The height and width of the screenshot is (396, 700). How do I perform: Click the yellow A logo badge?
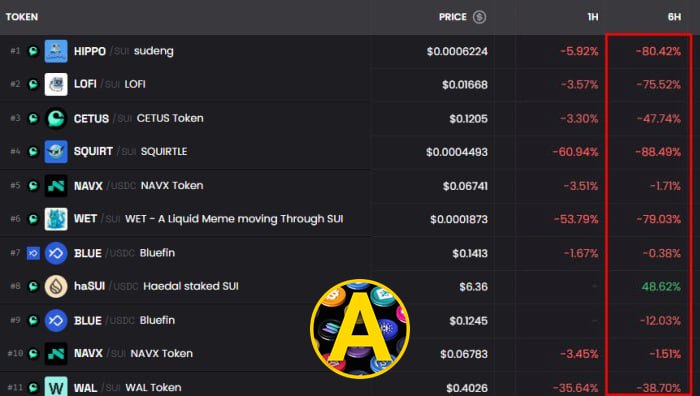click(360, 329)
